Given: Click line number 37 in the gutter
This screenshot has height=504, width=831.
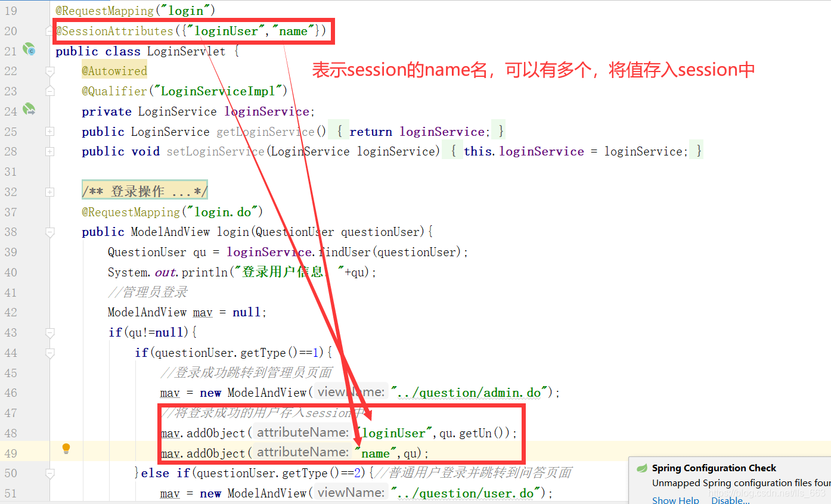Looking at the screenshot, I should click(11, 211).
